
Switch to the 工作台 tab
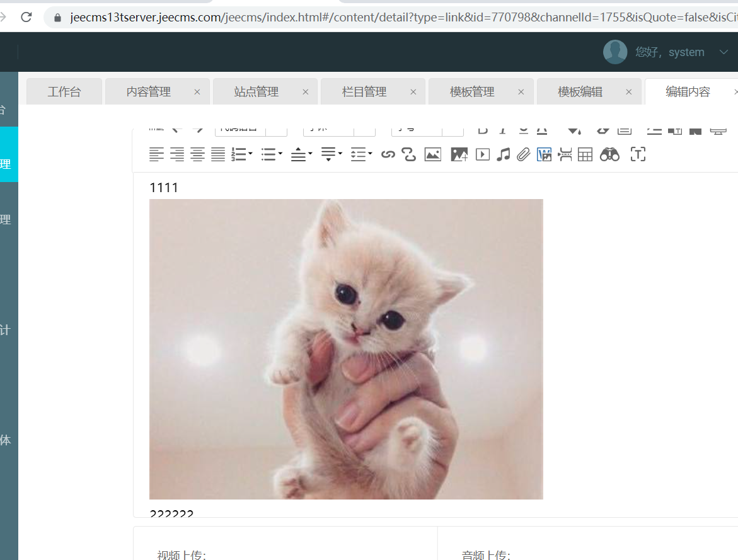point(64,92)
